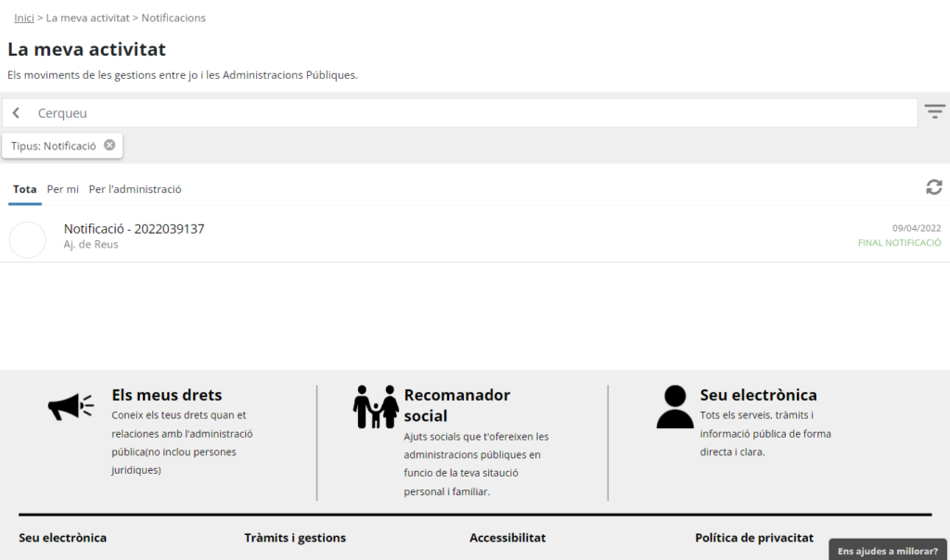Screen dimensions: 950x560
Task: Type in the 'Cerqueu' search field
Action: 464,113
